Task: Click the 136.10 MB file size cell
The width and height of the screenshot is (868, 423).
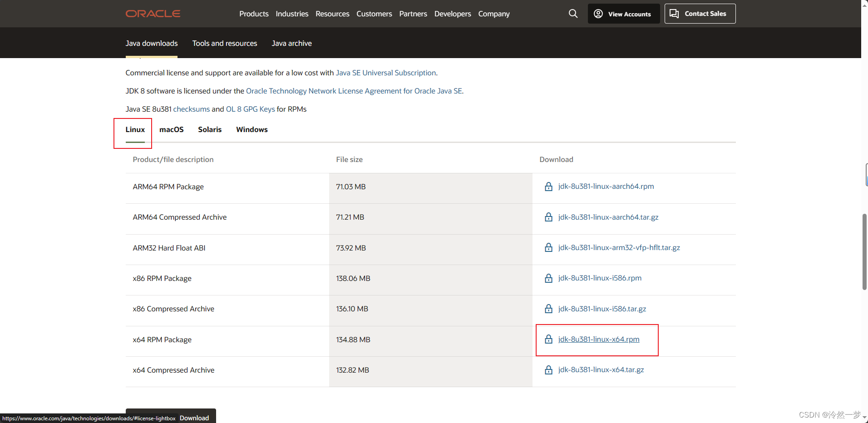Action: pos(431,311)
